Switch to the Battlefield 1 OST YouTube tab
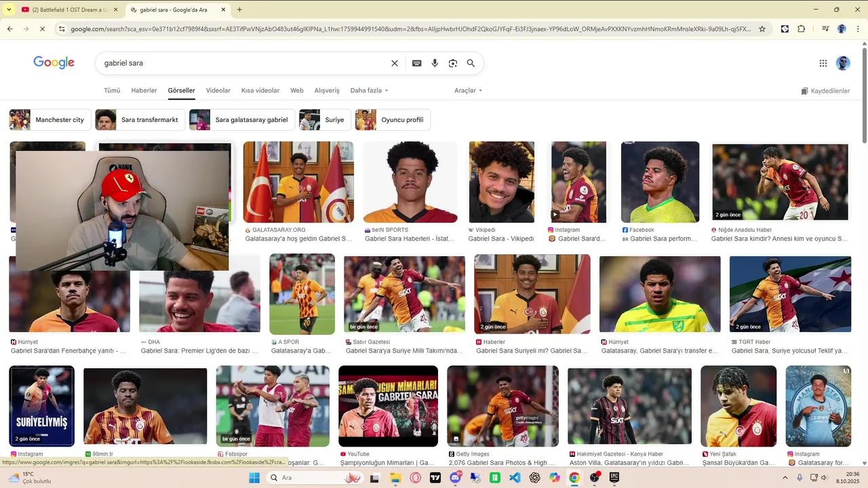868x488 pixels. (x=69, y=9)
